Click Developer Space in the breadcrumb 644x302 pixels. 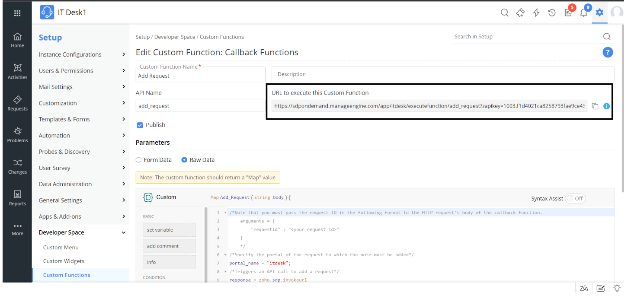[175, 37]
